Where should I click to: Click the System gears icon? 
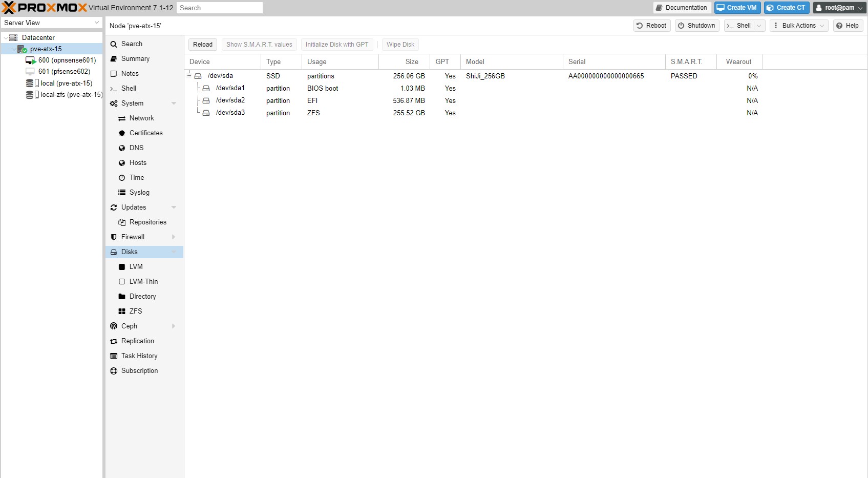114,103
